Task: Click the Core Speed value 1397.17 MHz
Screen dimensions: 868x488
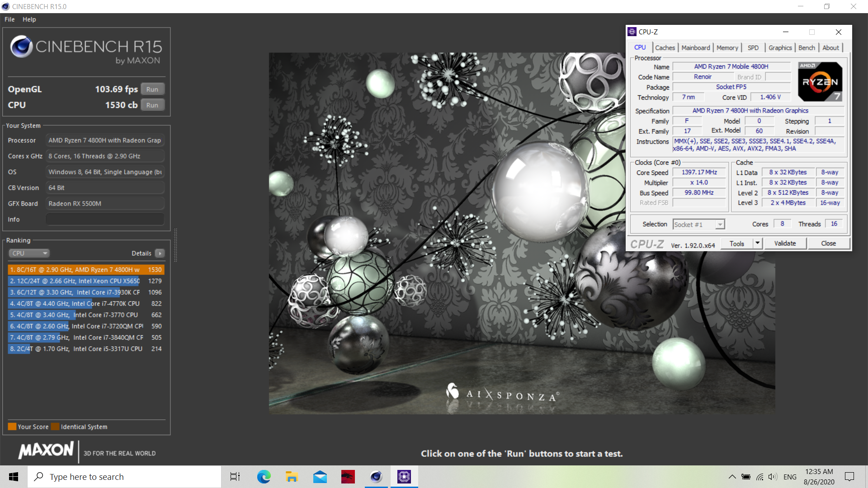Action: tap(699, 172)
